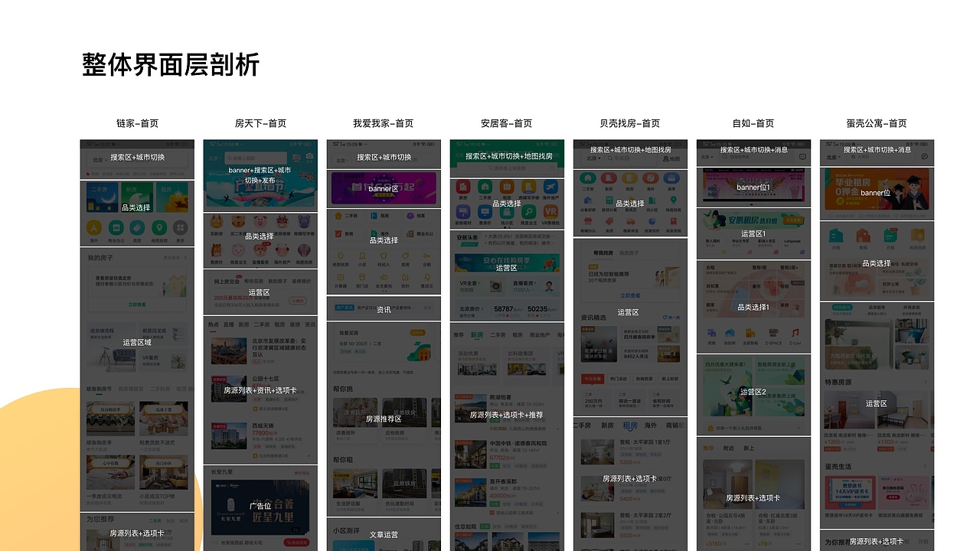Tap the 找门店 icon in 我爱我家

pos(362,278)
